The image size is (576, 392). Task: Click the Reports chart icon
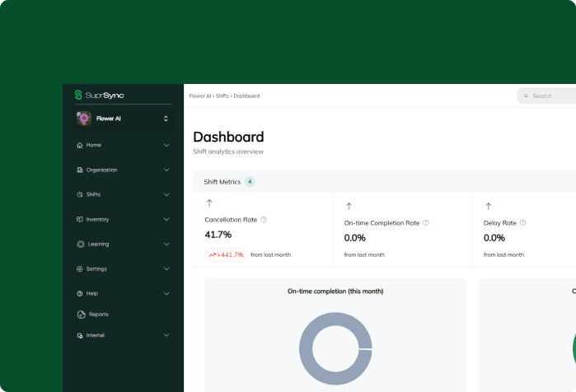82,315
